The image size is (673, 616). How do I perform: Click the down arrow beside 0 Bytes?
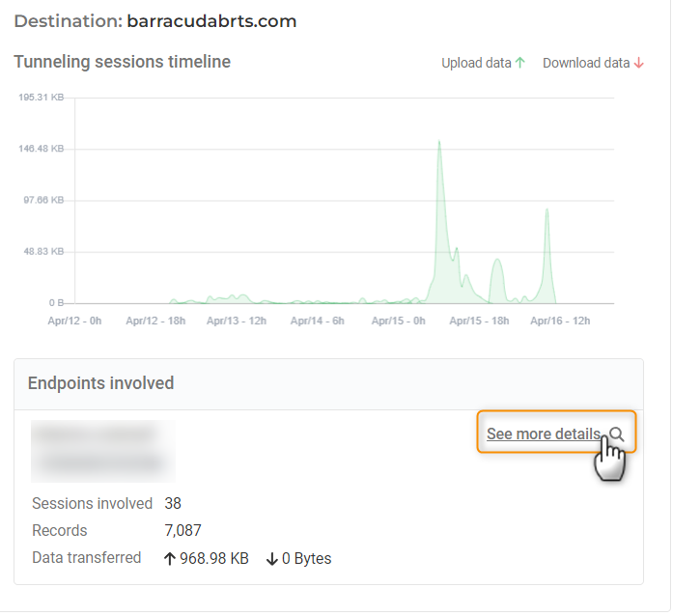pyautogui.click(x=271, y=558)
